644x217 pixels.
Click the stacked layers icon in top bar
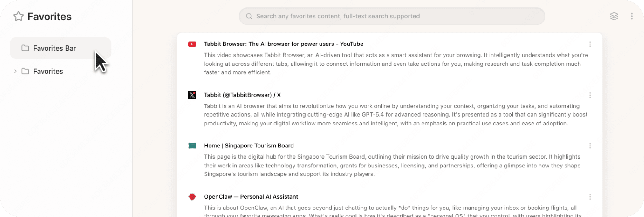point(614,16)
